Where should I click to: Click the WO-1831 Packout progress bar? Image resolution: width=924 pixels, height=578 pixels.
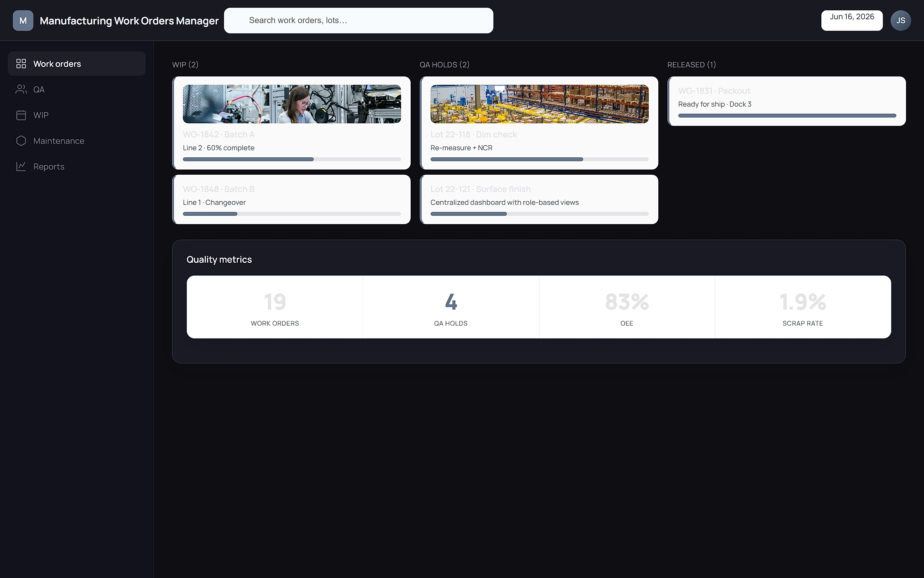click(787, 116)
